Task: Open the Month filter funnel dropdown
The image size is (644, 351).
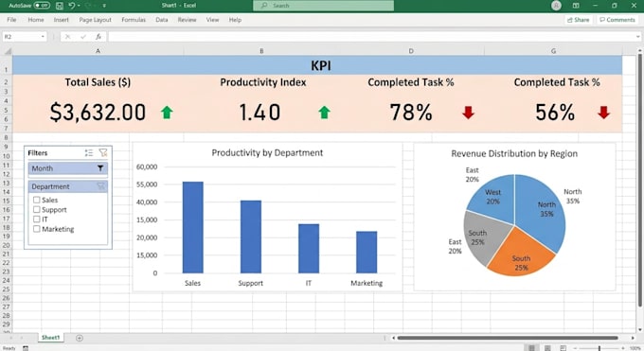Action: click(x=100, y=168)
